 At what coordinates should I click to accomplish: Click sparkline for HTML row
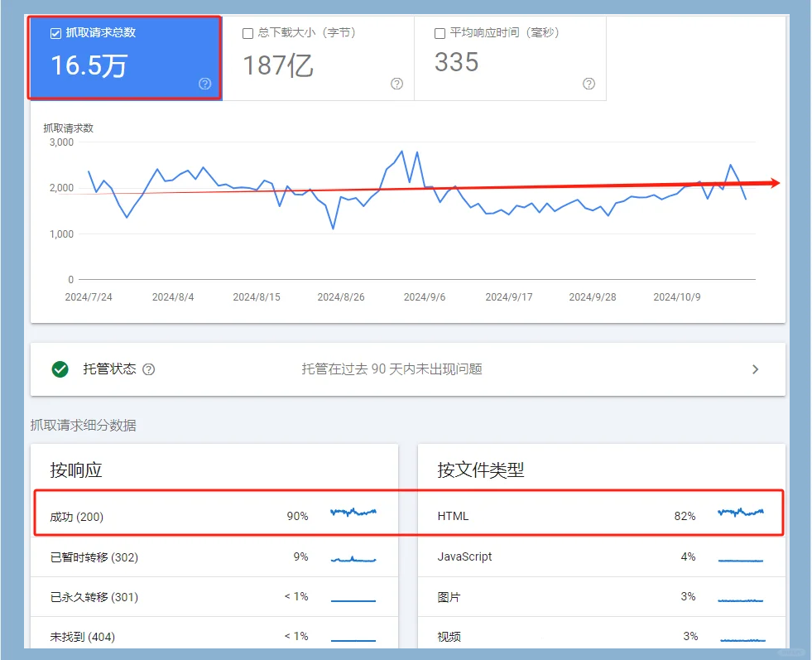(741, 513)
